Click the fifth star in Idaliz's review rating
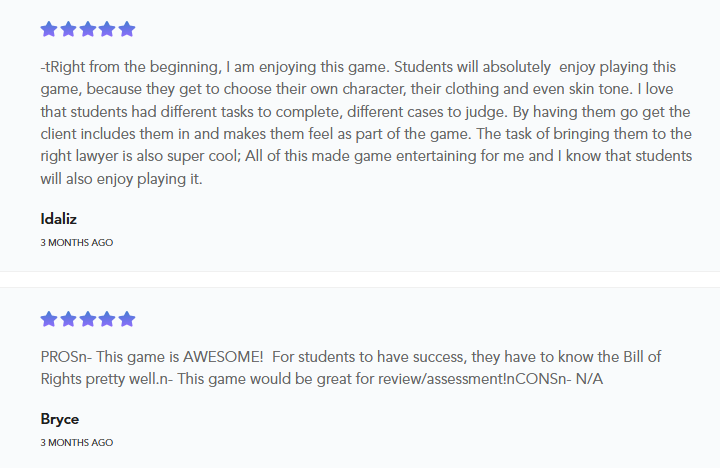 pyautogui.click(x=126, y=30)
